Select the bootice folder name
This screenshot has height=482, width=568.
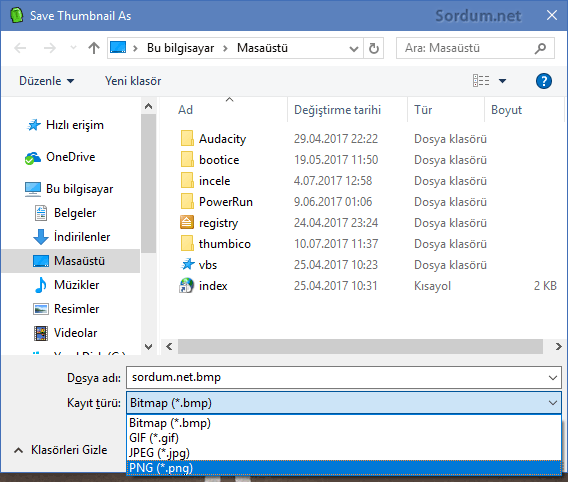tap(219, 160)
